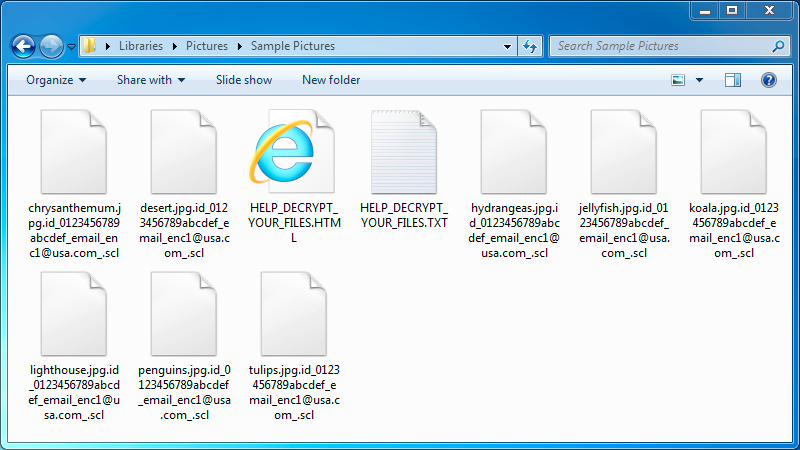Select the tulips encrypted file
The height and width of the screenshot is (450, 800).
pyautogui.click(x=293, y=312)
